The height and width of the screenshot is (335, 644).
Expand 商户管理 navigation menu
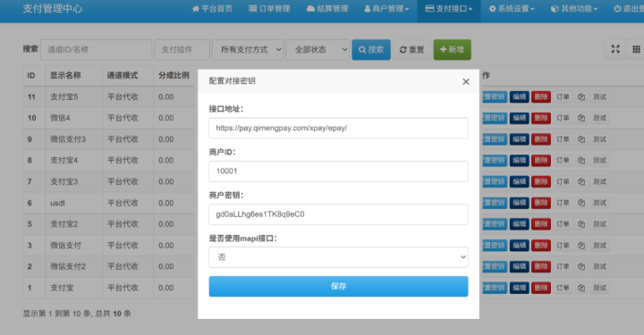pyautogui.click(x=386, y=9)
